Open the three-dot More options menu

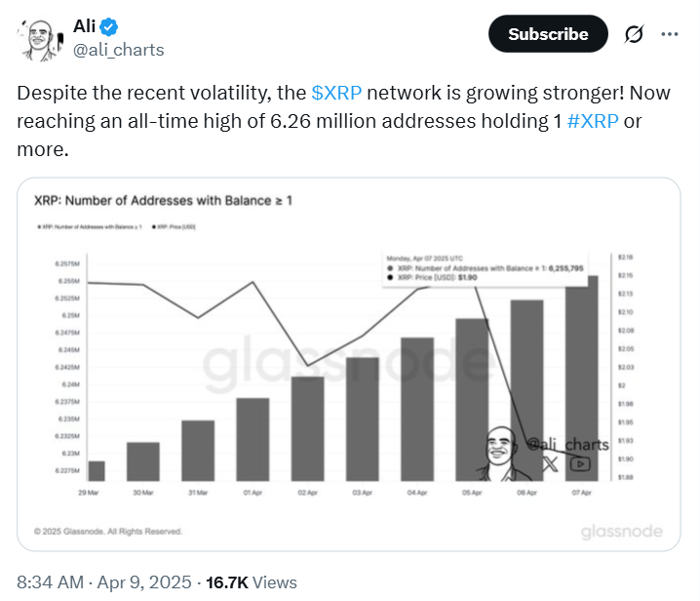pos(670,34)
